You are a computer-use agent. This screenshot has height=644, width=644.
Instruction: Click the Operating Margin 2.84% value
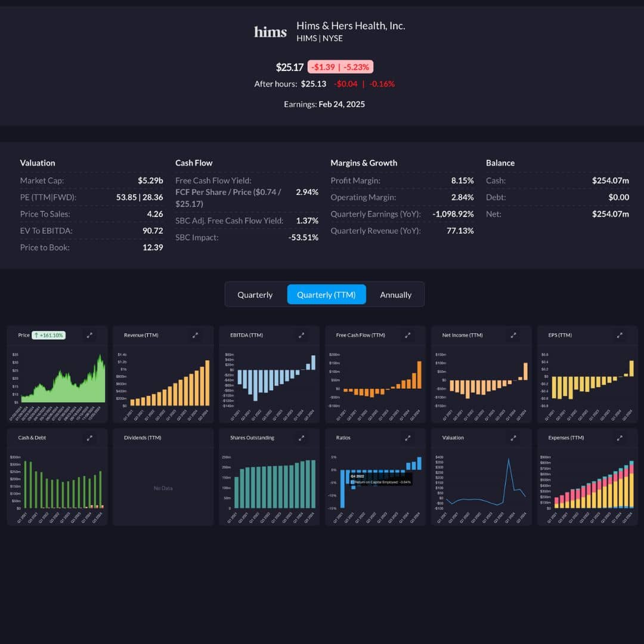click(463, 197)
